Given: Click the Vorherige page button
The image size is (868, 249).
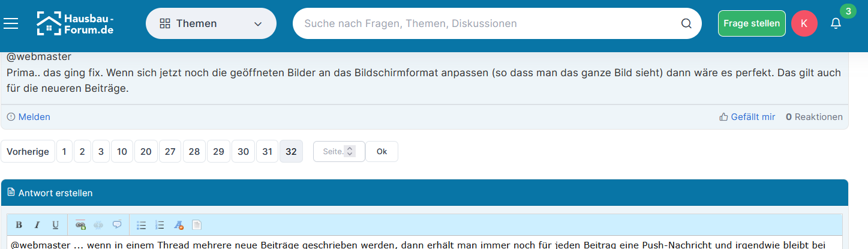Looking at the screenshot, I should (x=28, y=151).
